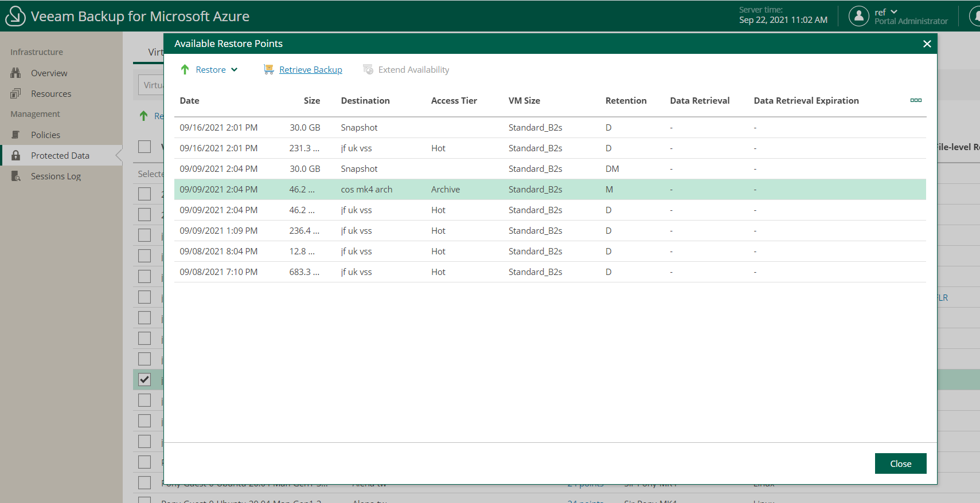Click the Close button in dialog
This screenshot has width=980, height=503.
[900, 463]
